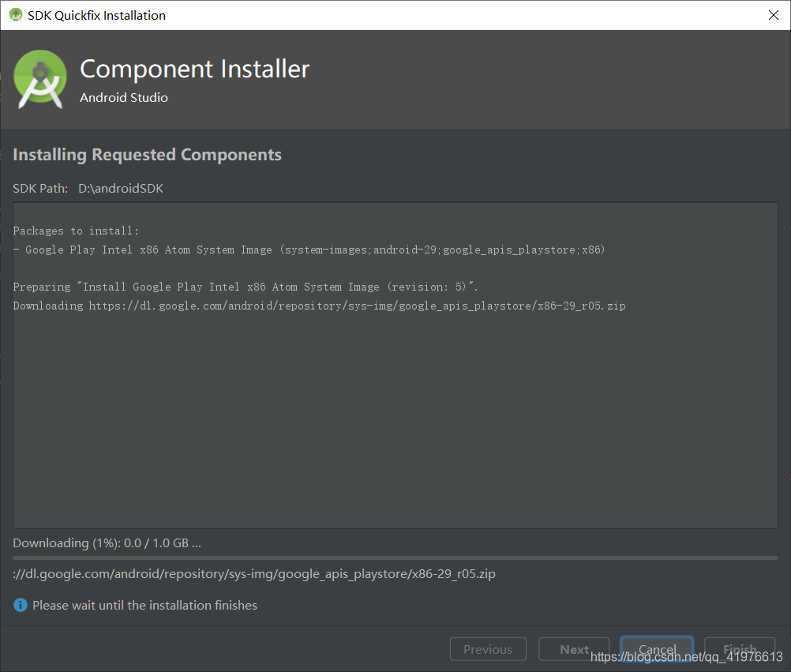
Task: Click the greyed-out Next button
Action: coord(574,649)
